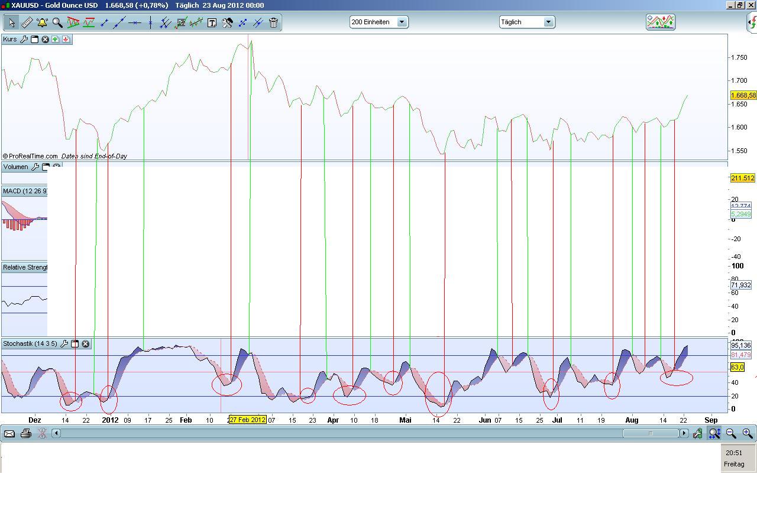Toggle the auto-scale zoom magnifier button
The image size is (757, 532).
714,433
